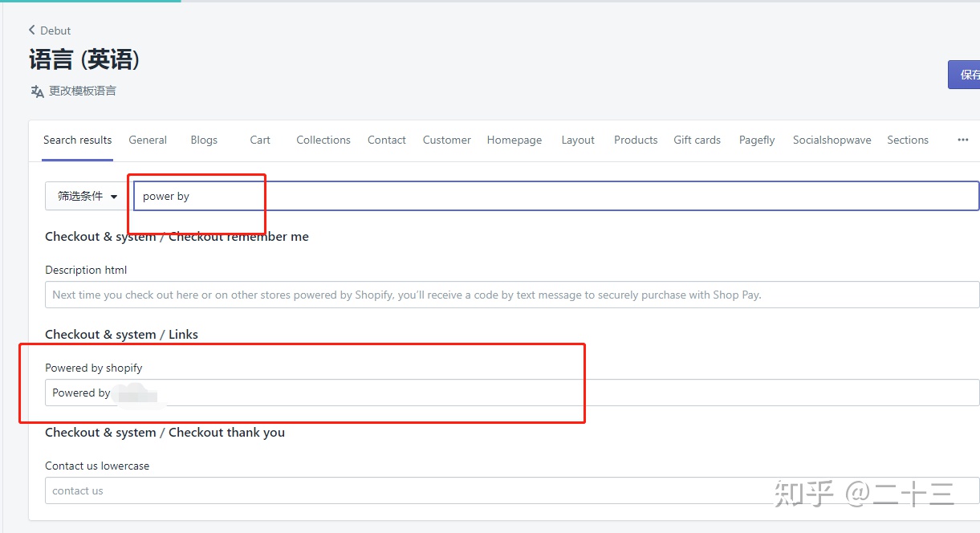The height and width of the screenshot is (533, 980).
Task: Switch to the General tab
Action: (148, 140)
